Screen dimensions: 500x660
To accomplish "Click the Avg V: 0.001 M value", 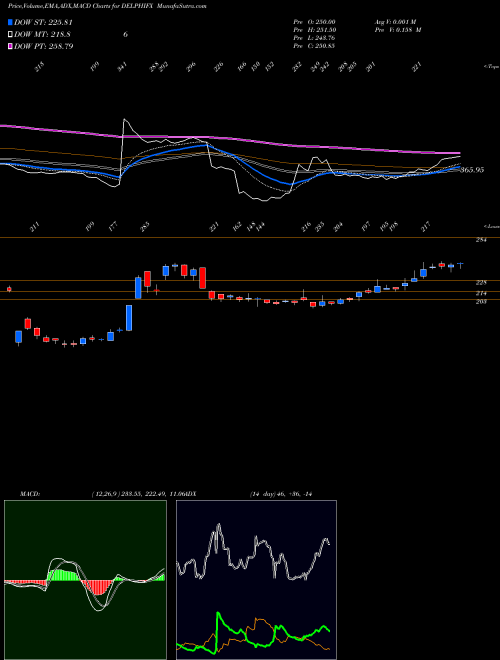I will [395, 22].
